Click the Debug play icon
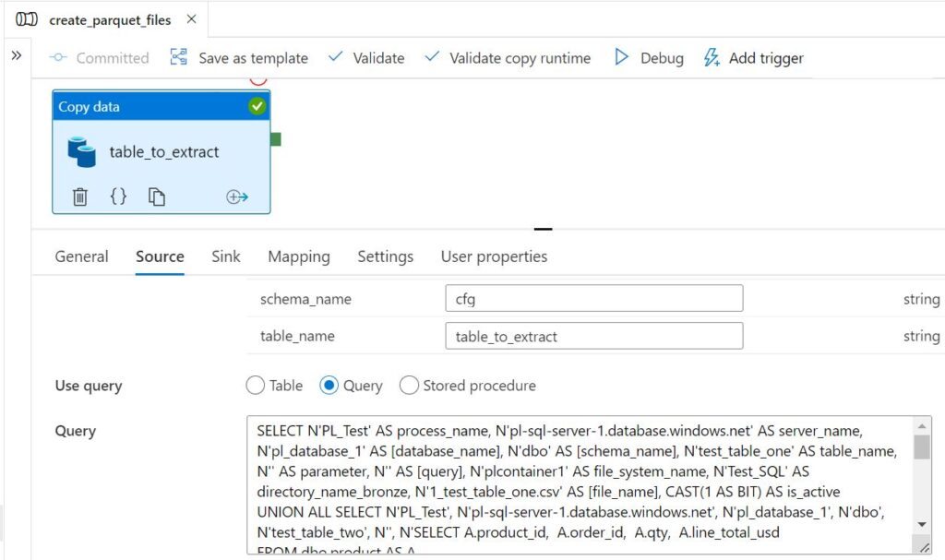 622,57
